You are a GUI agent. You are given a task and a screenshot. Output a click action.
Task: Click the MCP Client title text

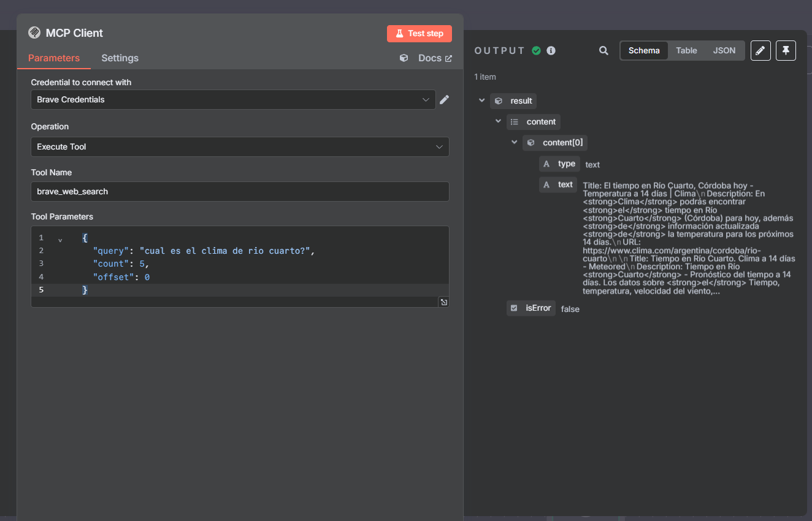pos(74,33)
